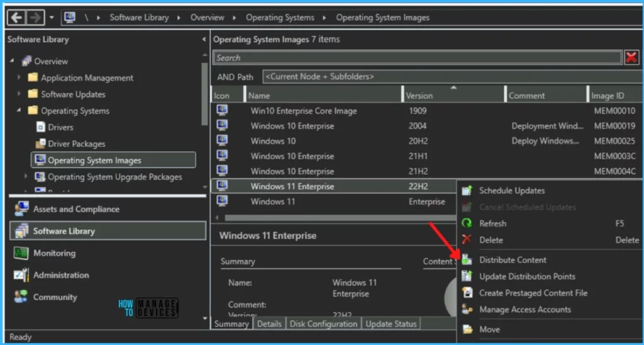Choose Distribute Content from context menu
The image size is (644, 345).
pyautogui.click(x=550, y=260)
